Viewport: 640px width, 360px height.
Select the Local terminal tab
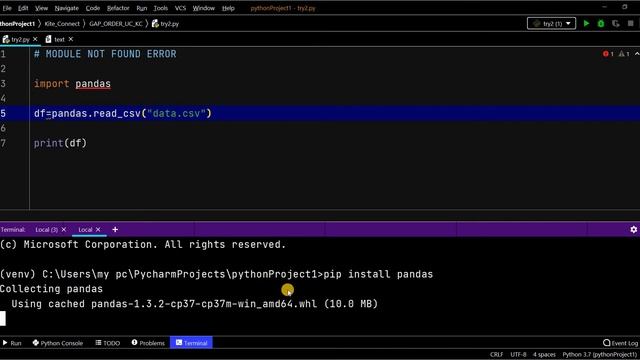pyautogui.click(x=85, y=230)
